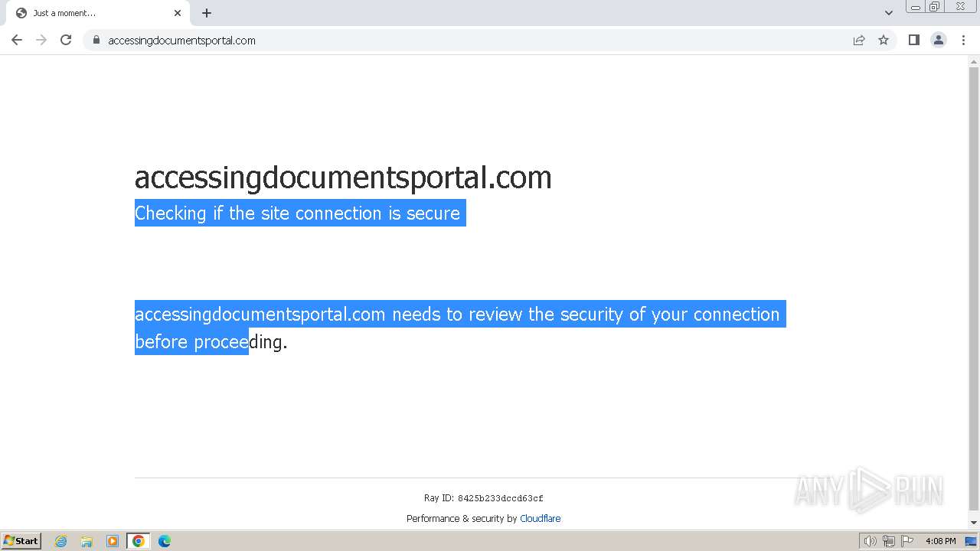Launch Internet Explorer from taskbar
The image size is (980, 551).
(x=60, y=541)
